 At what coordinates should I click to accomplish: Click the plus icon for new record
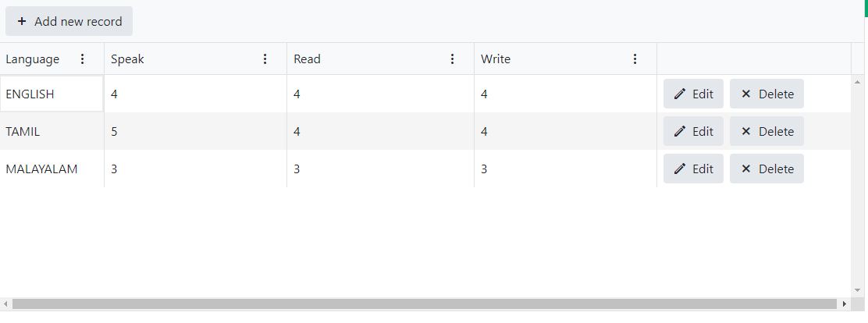22,22
